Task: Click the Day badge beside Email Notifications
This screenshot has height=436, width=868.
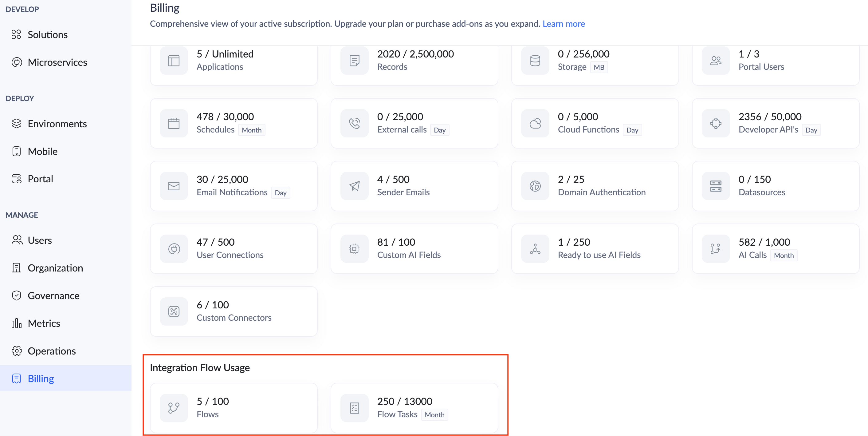Action: pyautogui.click(x=280, y=192)
